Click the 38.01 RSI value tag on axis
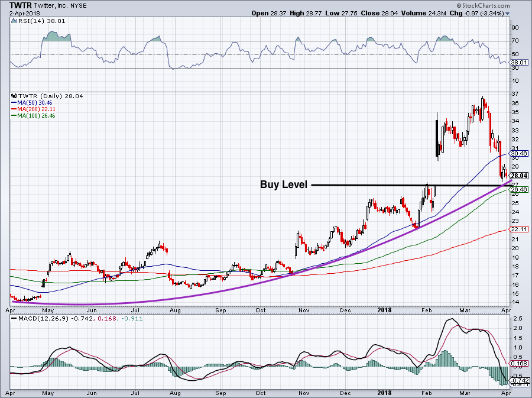 (519, 63)
